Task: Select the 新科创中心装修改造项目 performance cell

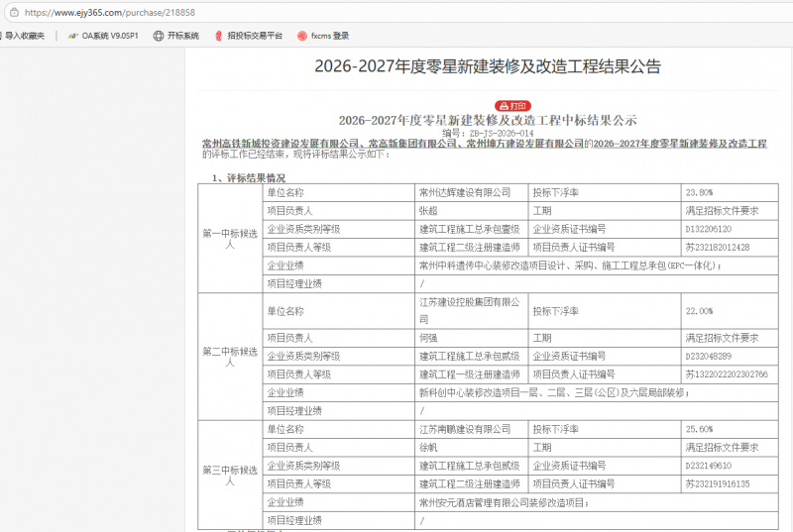Action: pyautogui.click(x=597, y=392)
